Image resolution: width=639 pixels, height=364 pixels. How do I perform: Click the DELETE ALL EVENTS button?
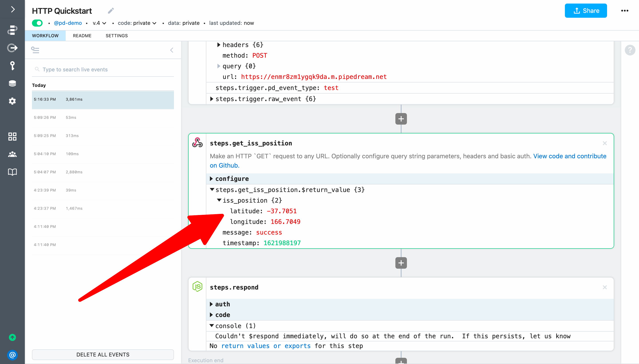(x=102, y=354)
